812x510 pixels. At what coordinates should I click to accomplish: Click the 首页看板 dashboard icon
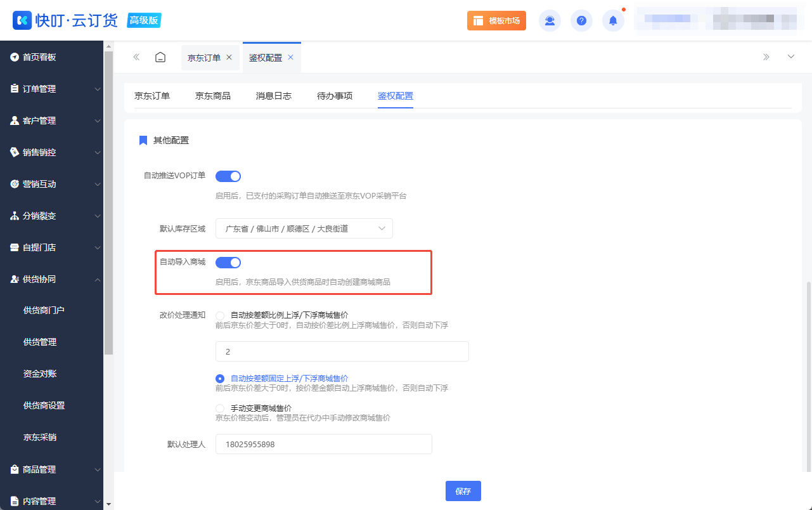click(15, 57)
